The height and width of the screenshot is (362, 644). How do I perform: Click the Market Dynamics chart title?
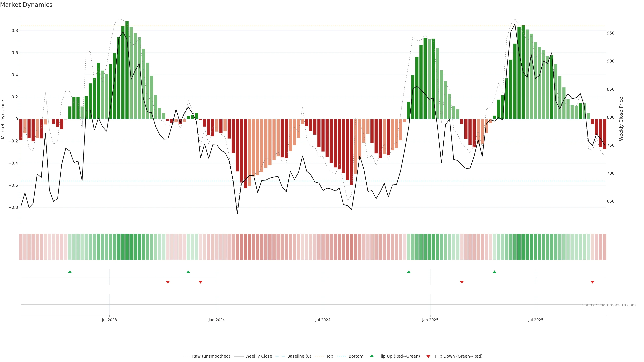click(x=26, y=5)
